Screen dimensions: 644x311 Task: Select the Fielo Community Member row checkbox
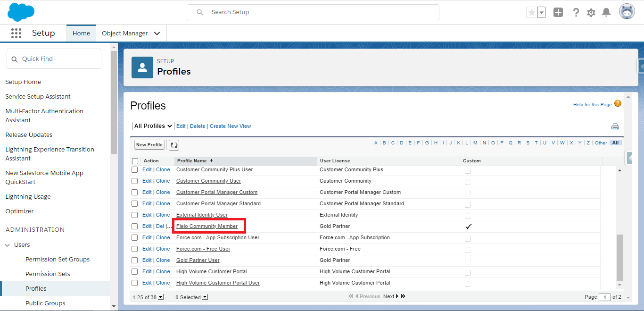(135, 226)
